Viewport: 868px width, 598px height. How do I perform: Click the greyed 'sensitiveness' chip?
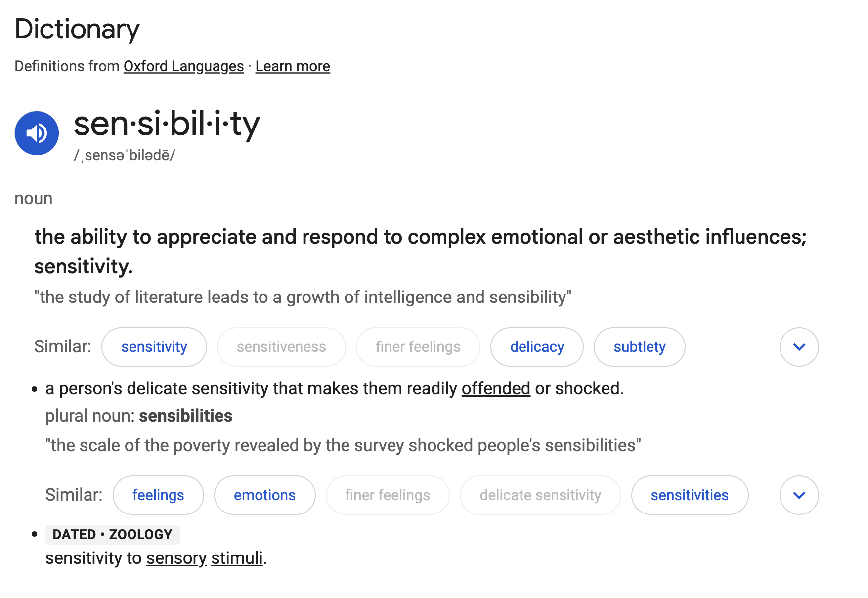(281, 347)
